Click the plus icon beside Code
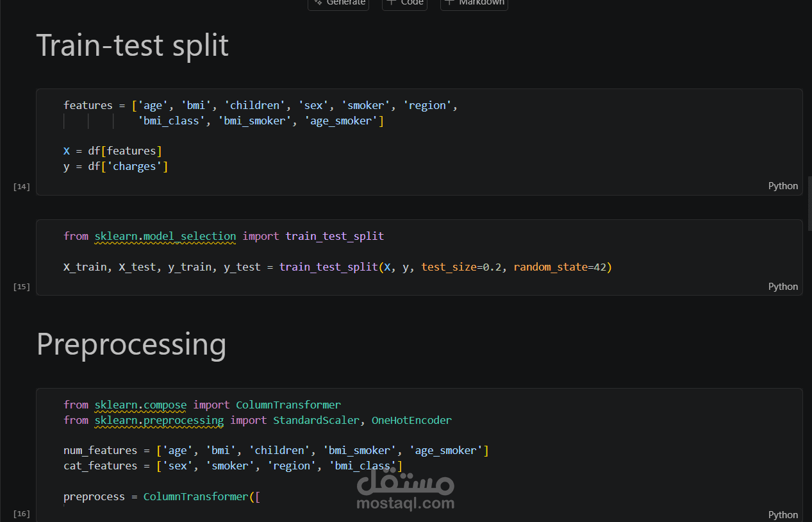 point(392,3)
